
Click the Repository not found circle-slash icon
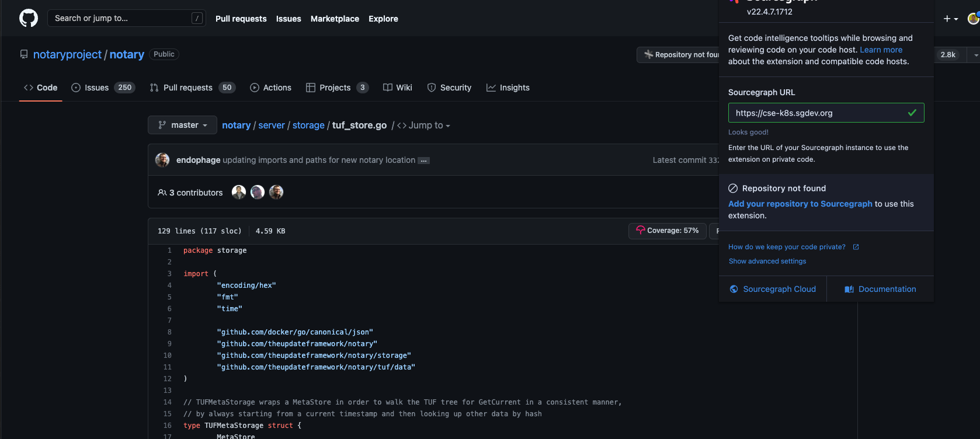point(733,188)
